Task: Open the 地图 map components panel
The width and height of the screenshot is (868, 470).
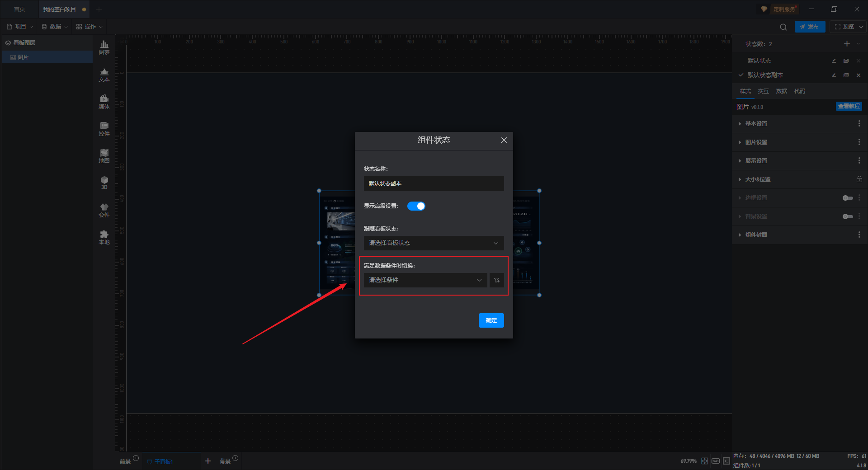Action: coord(104,156)
